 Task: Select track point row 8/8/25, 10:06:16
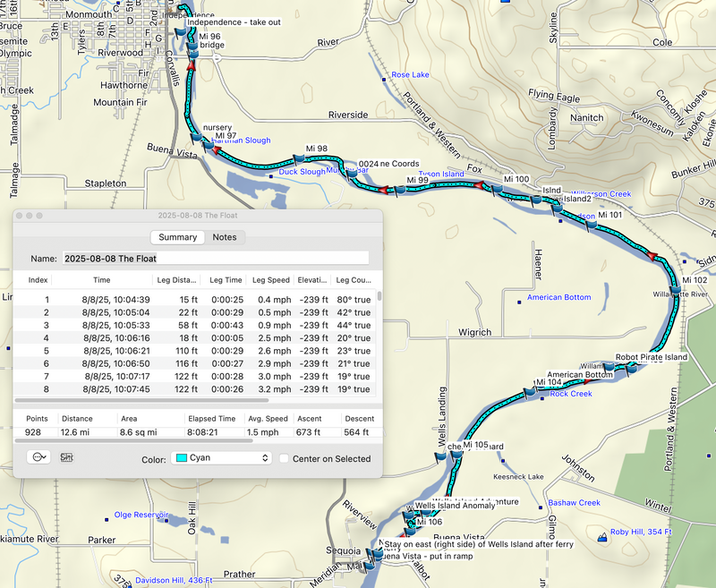coord(195,337)
